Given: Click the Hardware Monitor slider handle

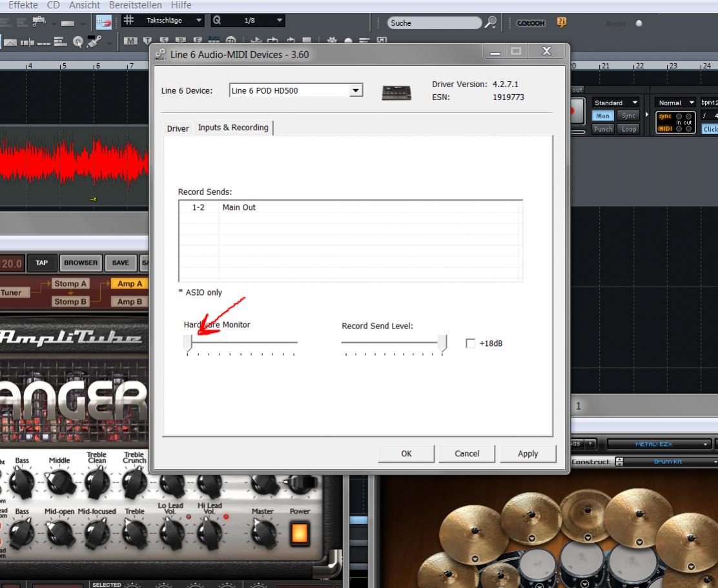Looking at the screenshot, I should (x=188, y=343).
